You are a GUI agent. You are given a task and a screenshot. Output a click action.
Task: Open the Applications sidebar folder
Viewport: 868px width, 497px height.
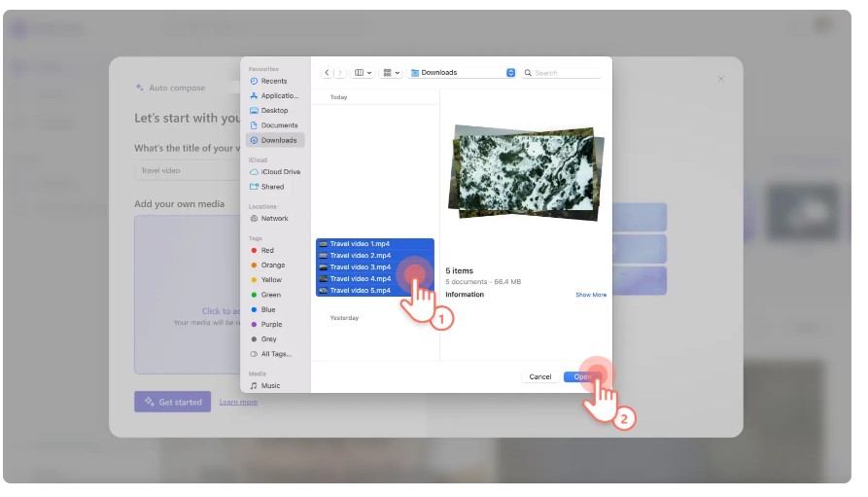point(274,96)
